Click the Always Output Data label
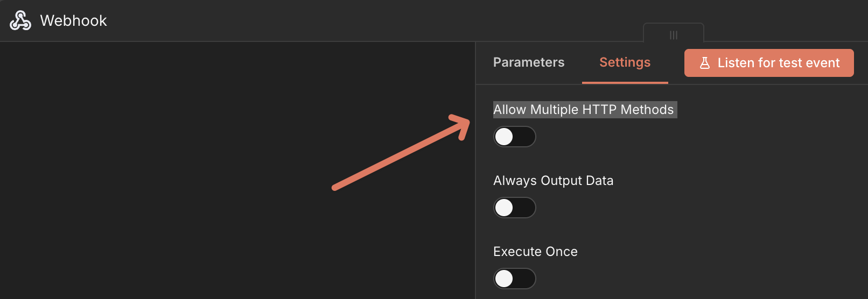 (x=553, y=181)
